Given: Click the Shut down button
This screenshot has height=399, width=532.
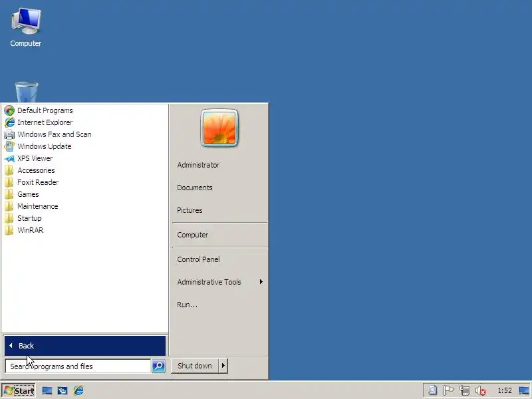Looking at the screenshot, I should [x=195, y=366].
